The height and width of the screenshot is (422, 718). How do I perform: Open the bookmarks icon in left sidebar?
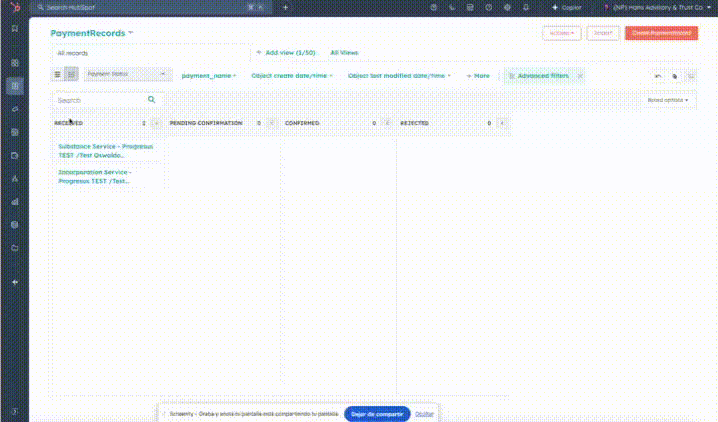click(x=14, y=28)
